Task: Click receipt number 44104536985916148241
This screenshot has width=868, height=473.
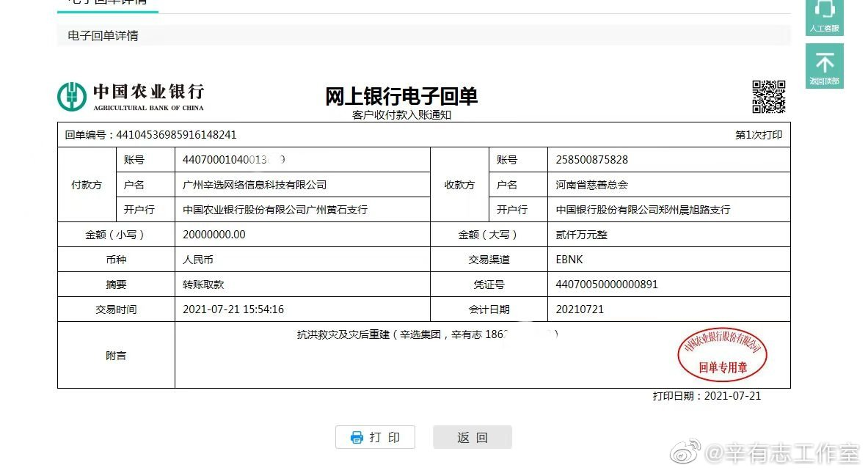Action: (x=176, y=134)
